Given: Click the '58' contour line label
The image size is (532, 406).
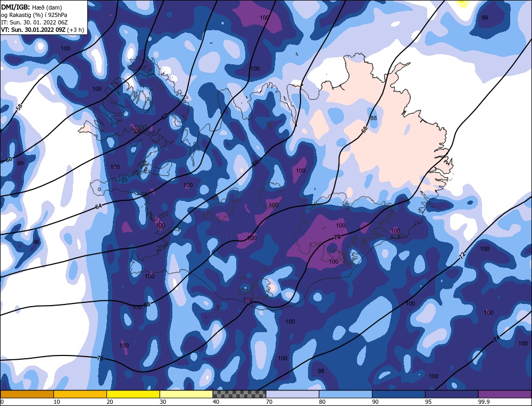Looking at the screenshot, I should pyautogui.click(x=19, y=107).
